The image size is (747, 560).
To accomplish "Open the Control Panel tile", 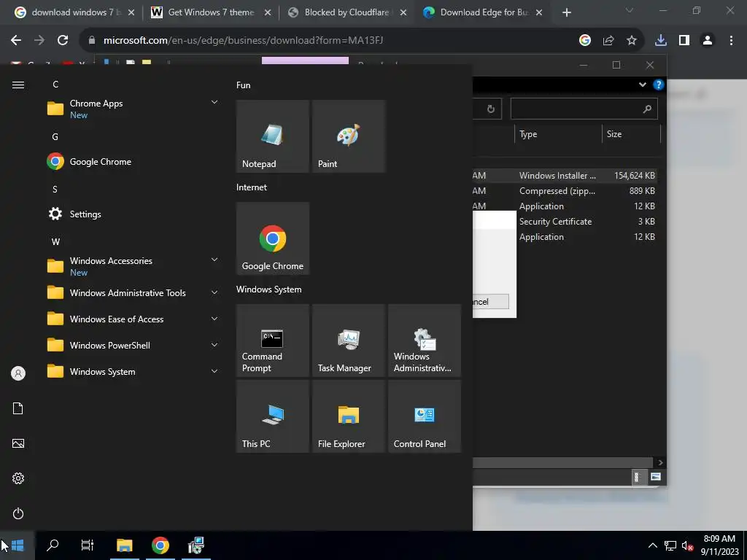I will (x=425, y=416).
